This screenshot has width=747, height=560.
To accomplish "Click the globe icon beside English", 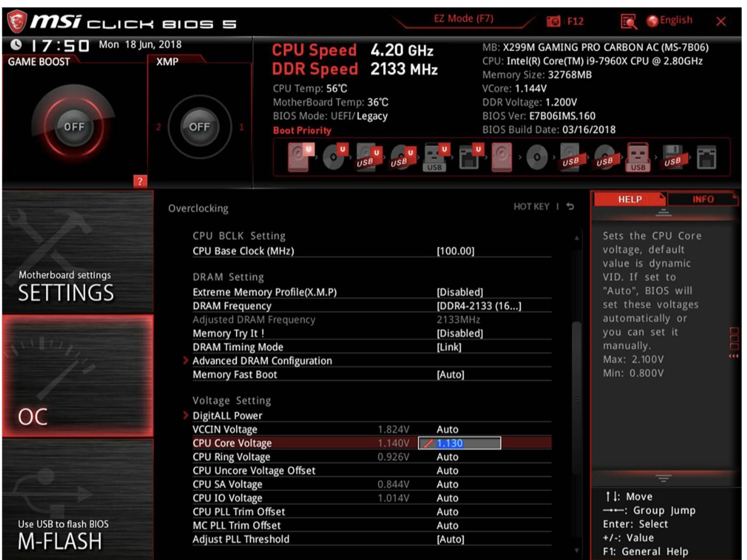I will tap(652, 21).
